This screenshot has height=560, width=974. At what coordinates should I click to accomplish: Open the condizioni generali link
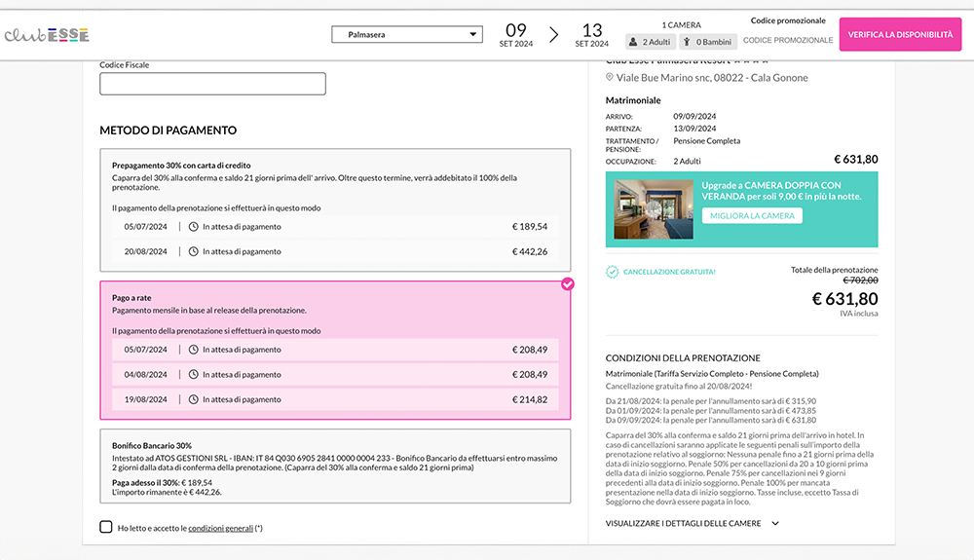220,528
